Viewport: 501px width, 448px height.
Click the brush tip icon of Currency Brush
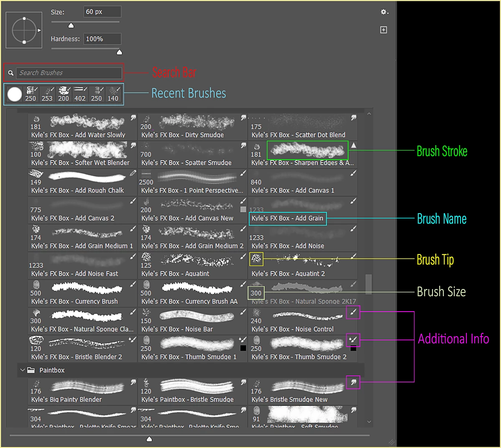tap(36, 285)
